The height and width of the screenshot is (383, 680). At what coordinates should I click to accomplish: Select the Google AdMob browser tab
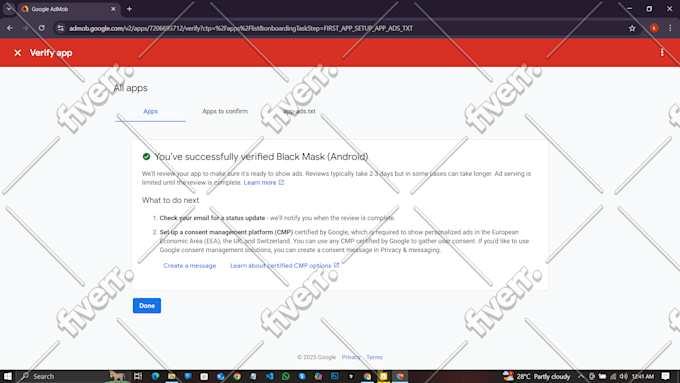pyautogui.click(x=68, y=9)
